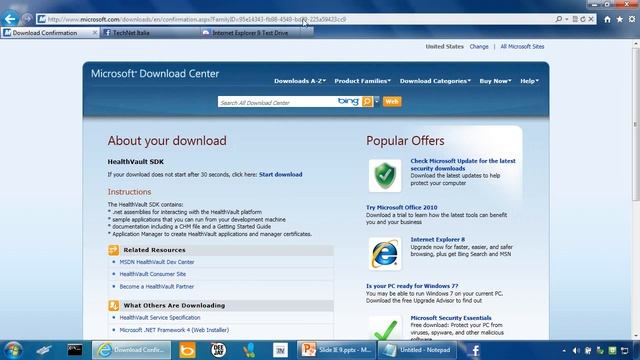
Task: Expand the Downloads A-Z menu
Action: coord(300,81)
